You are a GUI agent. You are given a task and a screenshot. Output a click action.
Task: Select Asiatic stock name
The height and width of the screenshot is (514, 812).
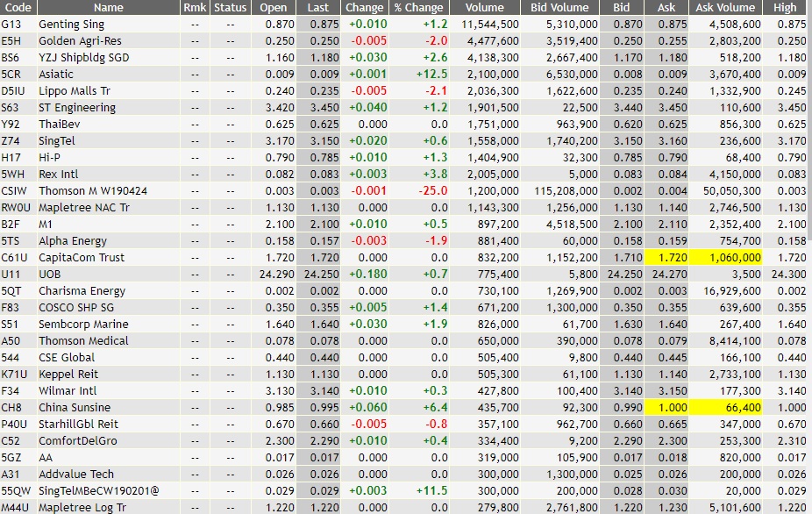pyautogui.click(x=56, y=74)
